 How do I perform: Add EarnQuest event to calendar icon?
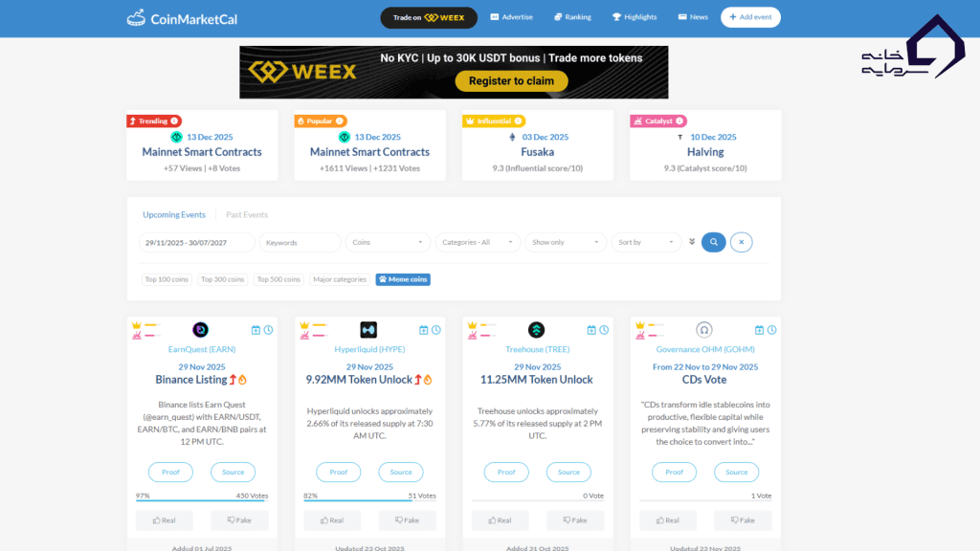(x=256, y=329)
